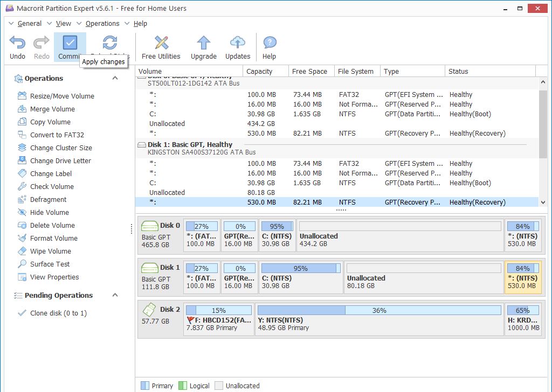Select Clone disk pending operation entry
The image size is (552, 392).
click(58, 313)
